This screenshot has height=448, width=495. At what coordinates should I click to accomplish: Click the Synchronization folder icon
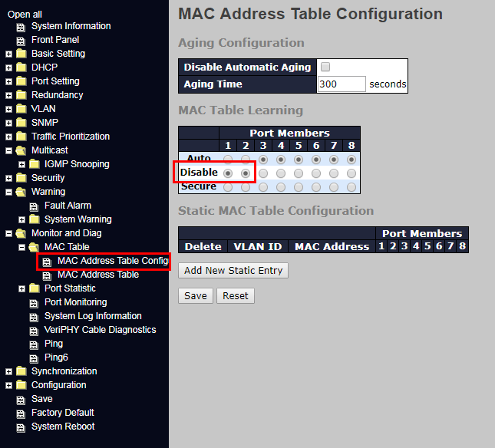[x=21, y=371]
